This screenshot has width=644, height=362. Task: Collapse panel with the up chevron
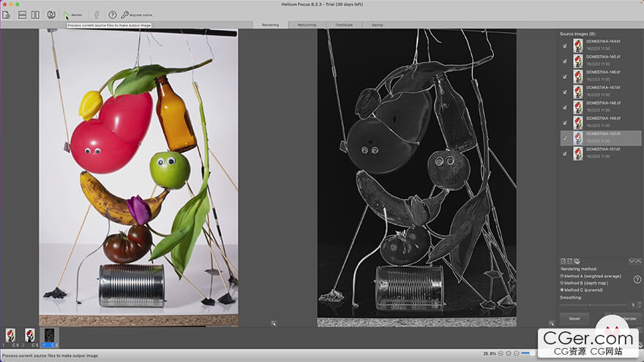tap(638, 261)
